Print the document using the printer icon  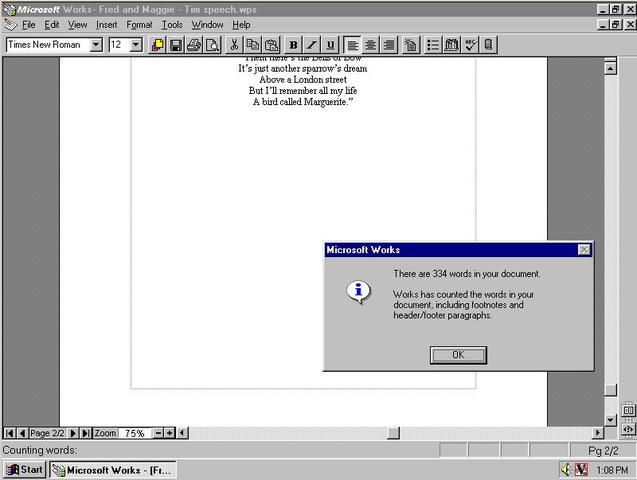tap(194, 45)
